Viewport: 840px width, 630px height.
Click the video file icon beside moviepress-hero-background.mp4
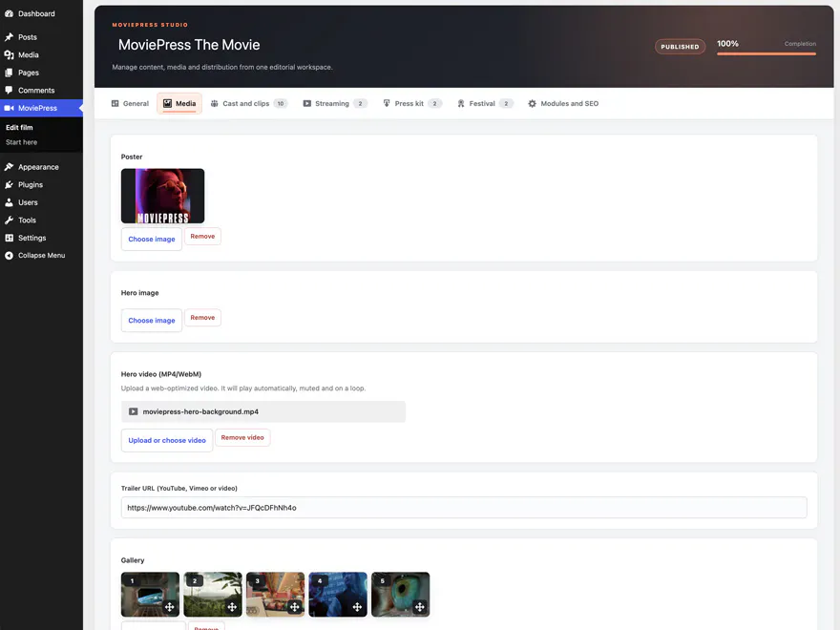point(134,411)
